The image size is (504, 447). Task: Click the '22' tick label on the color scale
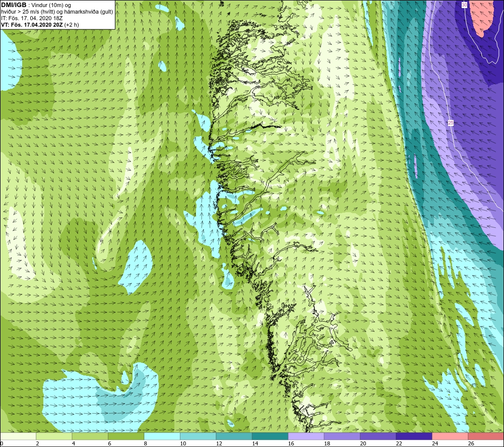click(x=399, y=443)
